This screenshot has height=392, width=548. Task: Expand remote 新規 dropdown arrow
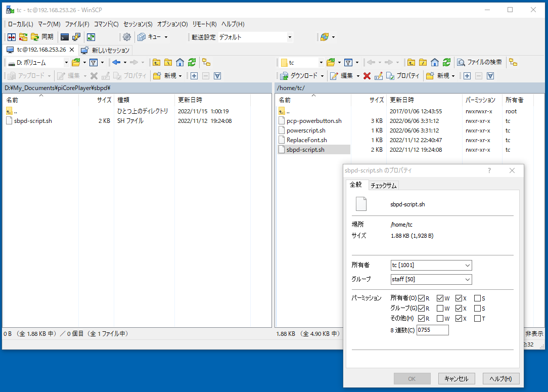[453, 76]
